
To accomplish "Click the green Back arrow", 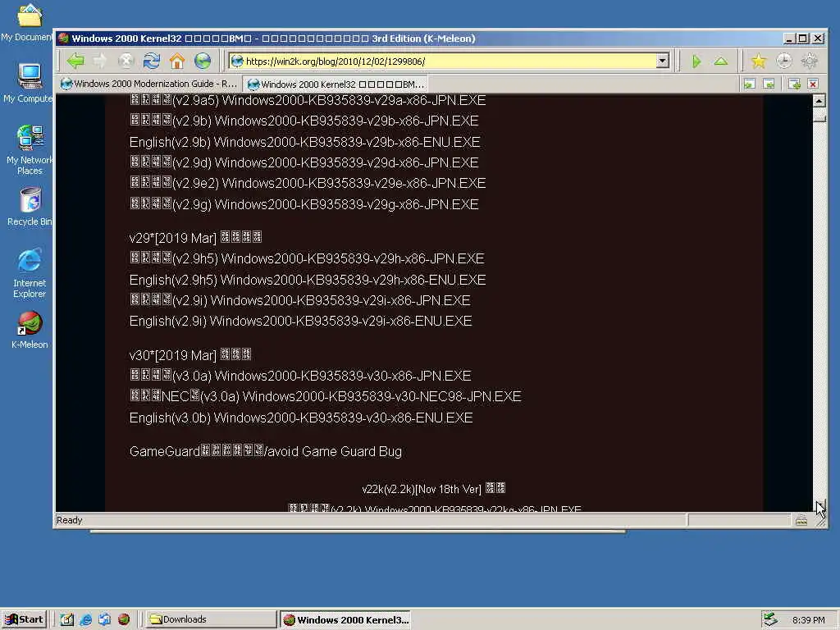I will [x=75, y=61].
